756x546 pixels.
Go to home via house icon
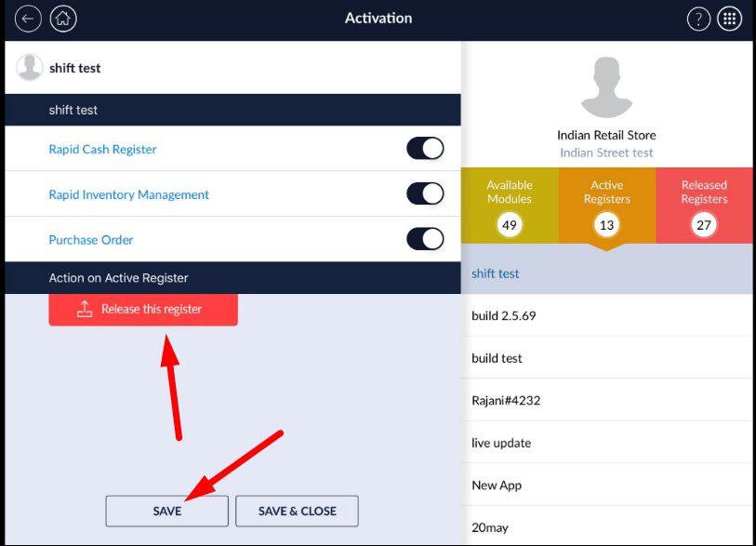point(63,19)
